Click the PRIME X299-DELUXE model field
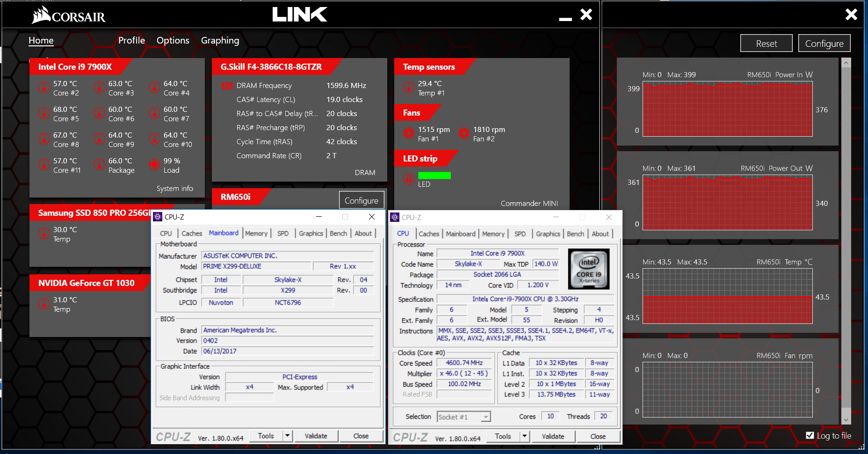 coord(257,266)
